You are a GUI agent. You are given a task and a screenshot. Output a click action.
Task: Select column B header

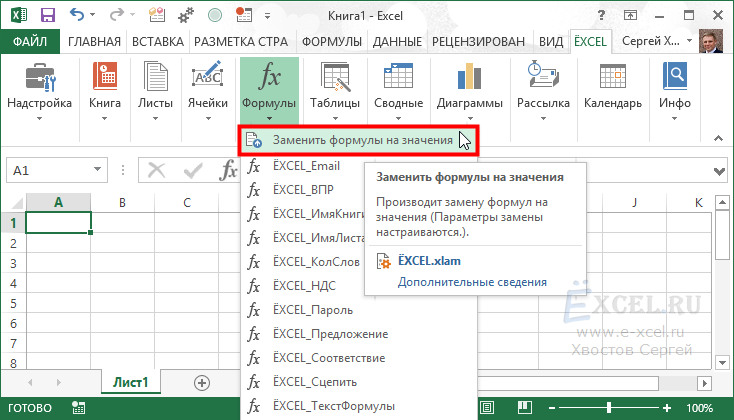122,202
